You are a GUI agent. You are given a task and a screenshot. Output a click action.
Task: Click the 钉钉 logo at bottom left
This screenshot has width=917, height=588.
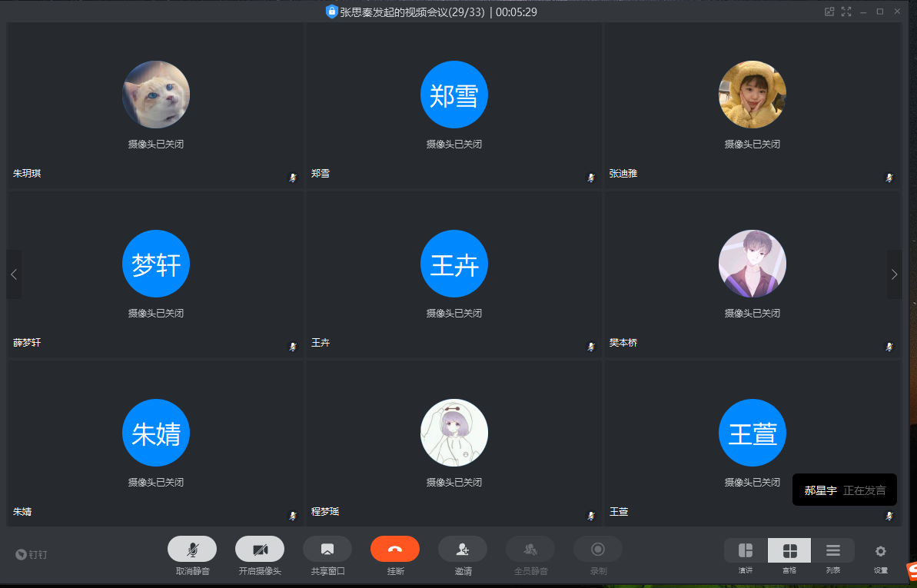[x=32, y=554]
